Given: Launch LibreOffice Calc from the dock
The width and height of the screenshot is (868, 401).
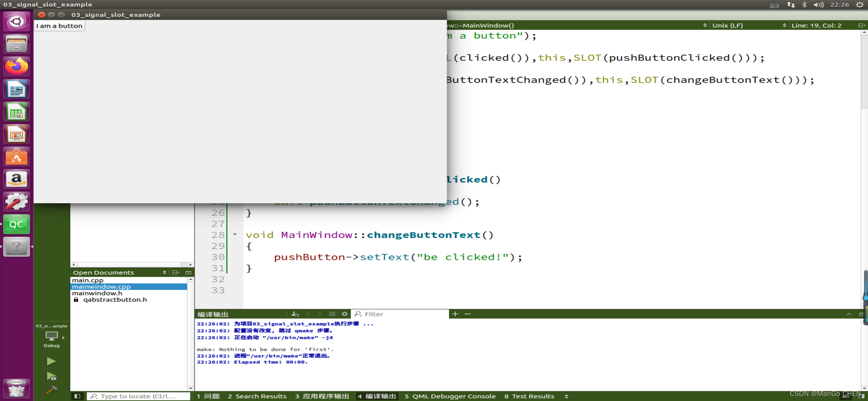Looking at the screenshot, I should click(16, 112).
